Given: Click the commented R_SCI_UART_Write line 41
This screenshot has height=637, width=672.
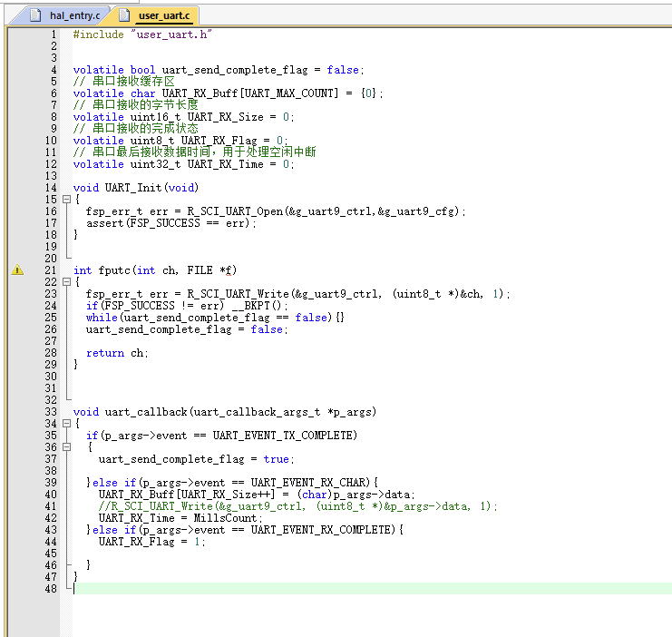Looking at the screenshot, I should tap(297, 506).
